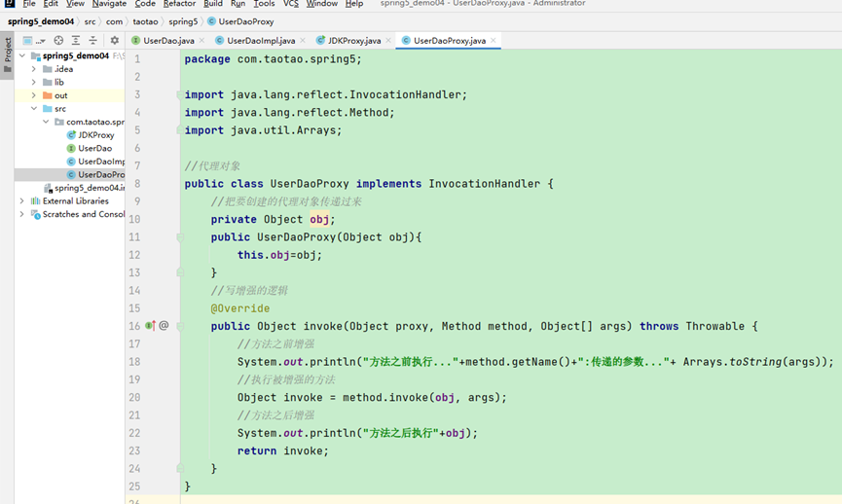Close the JDKProxy.java tab

point(388,40)
